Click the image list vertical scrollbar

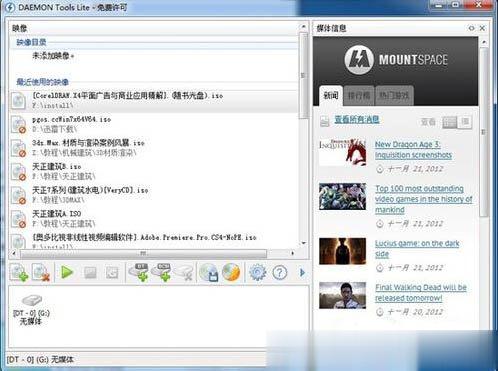pyautogui.click(x=303, y=76)
